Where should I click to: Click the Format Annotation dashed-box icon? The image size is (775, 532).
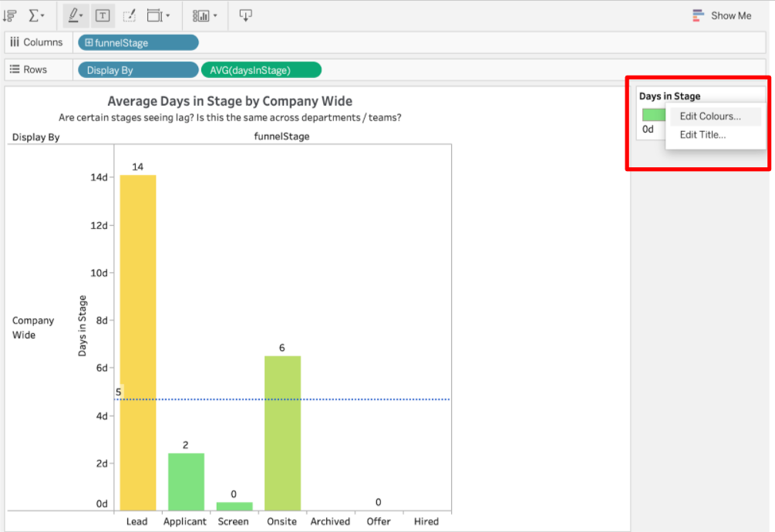click(x=129, y=15)
